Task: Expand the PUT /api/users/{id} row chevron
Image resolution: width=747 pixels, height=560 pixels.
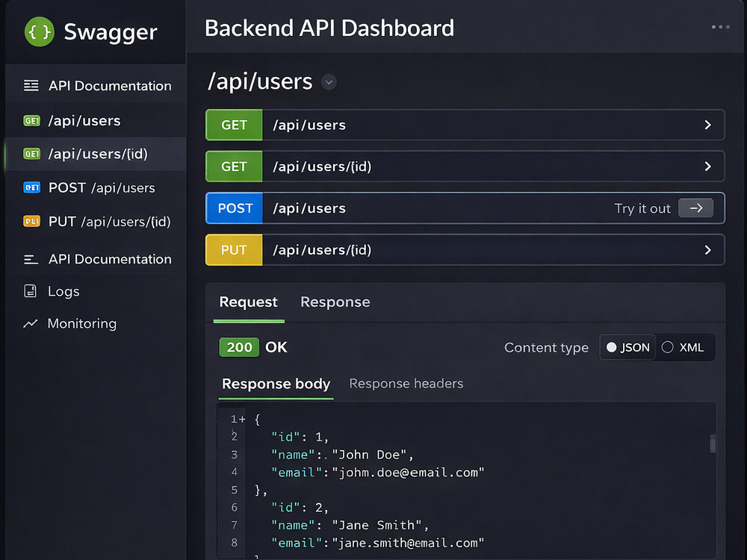Action: (x=708, y=250)
